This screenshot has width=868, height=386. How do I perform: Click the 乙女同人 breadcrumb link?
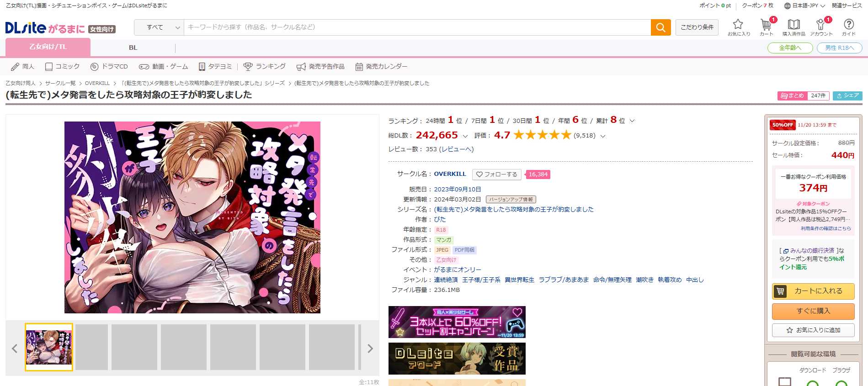(21, 84)
